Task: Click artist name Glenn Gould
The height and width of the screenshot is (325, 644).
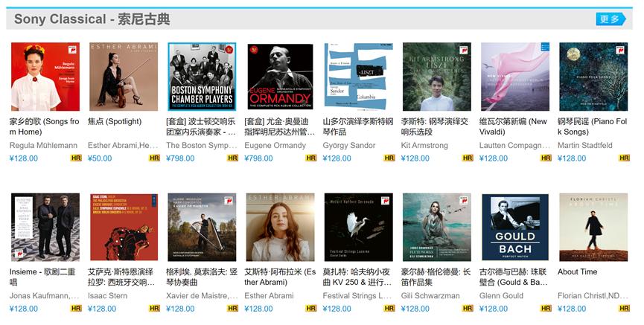Action: tap(502, 295)
